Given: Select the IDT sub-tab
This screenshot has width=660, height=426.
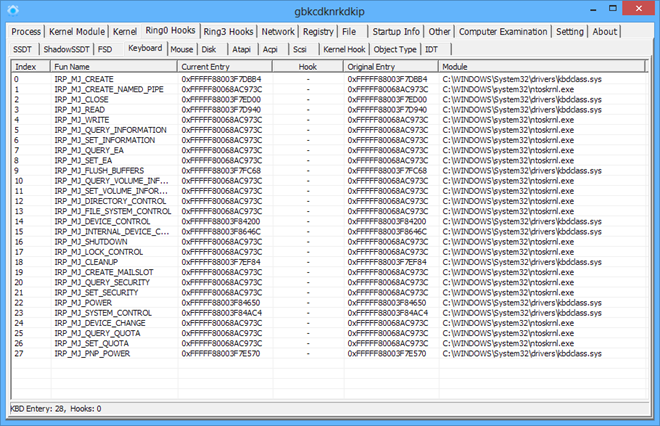Looking at the screenshot, I should pyautogui.click(x=431, y=50).
